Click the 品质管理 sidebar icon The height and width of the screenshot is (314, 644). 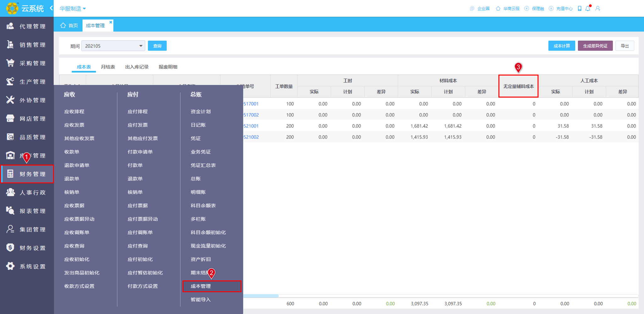tap(10, 137)
